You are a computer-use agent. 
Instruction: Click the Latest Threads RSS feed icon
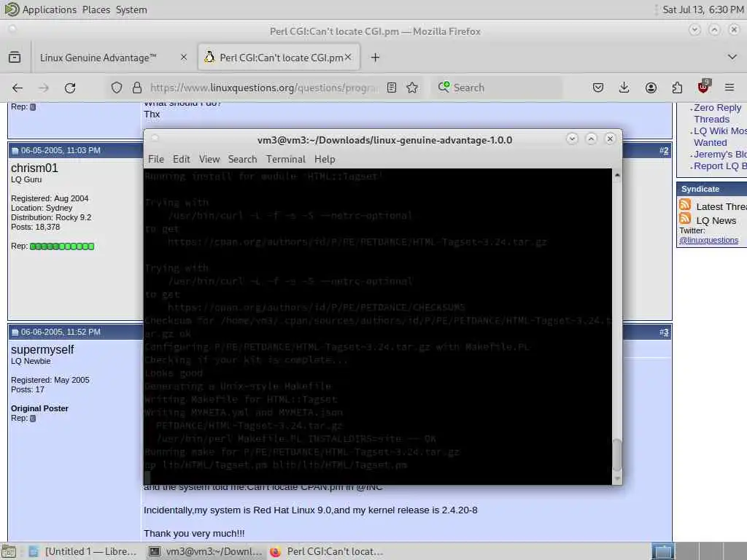click(685, 205)
